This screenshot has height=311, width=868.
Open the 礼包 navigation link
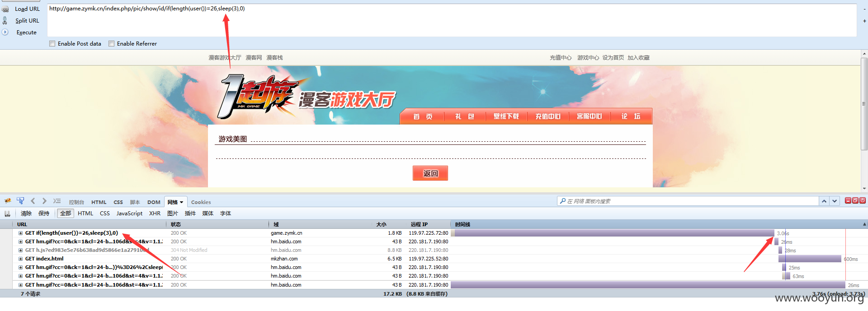pos(464,116)
